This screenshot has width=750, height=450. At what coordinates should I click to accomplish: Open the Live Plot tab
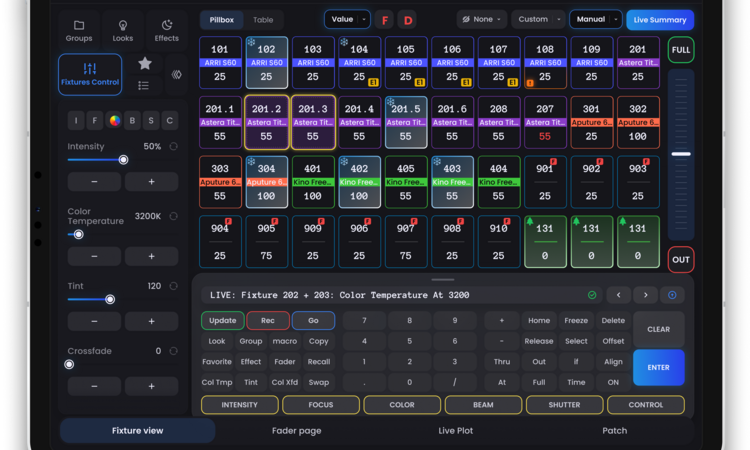pyautogui.click(x=455, y=430)
